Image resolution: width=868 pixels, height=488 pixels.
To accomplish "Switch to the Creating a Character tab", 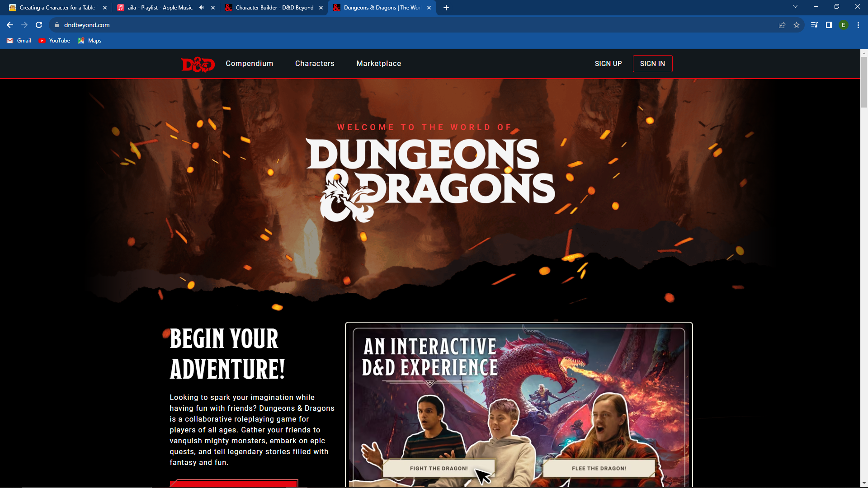I will click(57, 8).
